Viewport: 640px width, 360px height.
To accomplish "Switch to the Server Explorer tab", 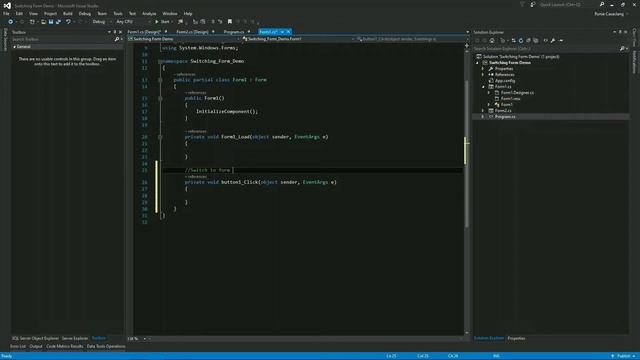I will 75,338.
